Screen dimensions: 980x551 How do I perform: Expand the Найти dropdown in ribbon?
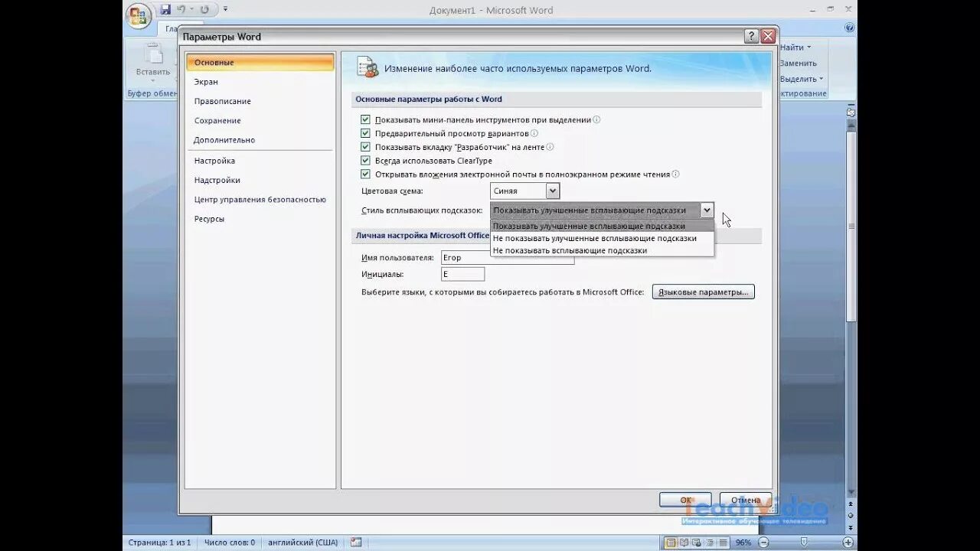pos(808,47)
